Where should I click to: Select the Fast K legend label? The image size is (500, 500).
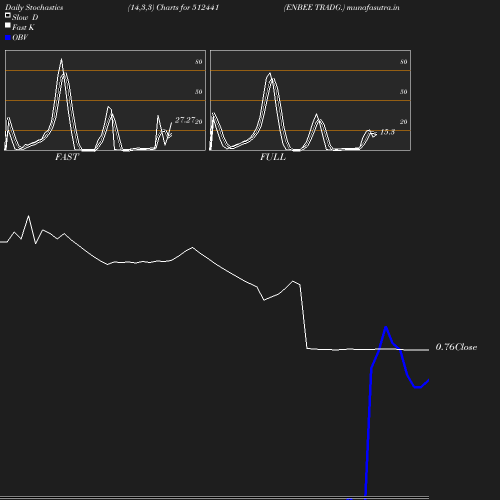[23, 27]
